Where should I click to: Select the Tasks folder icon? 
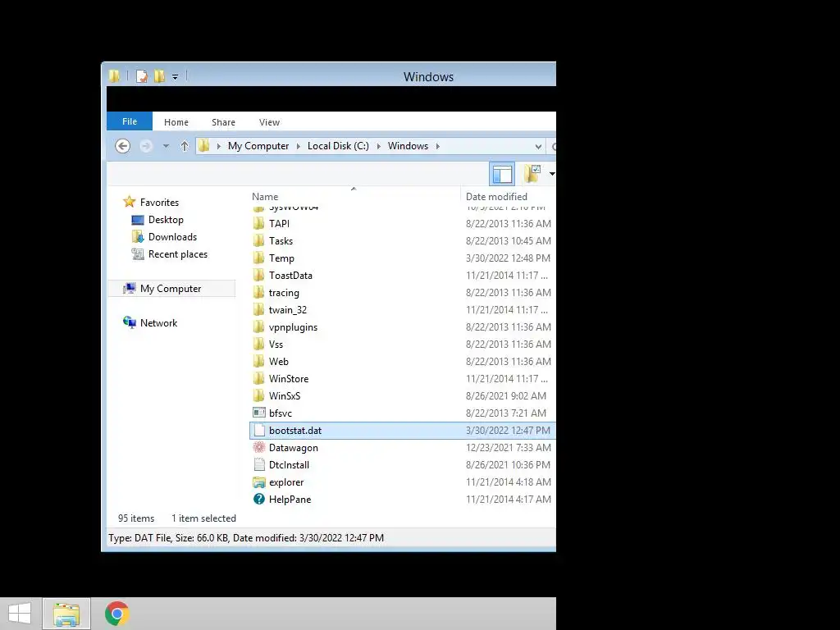258,240
